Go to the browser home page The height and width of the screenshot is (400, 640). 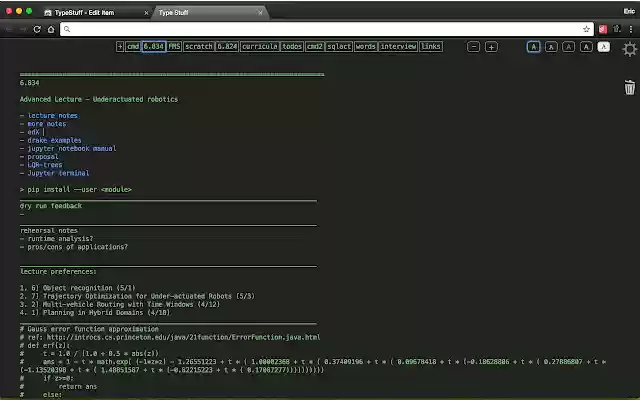(x=51, y=29)
